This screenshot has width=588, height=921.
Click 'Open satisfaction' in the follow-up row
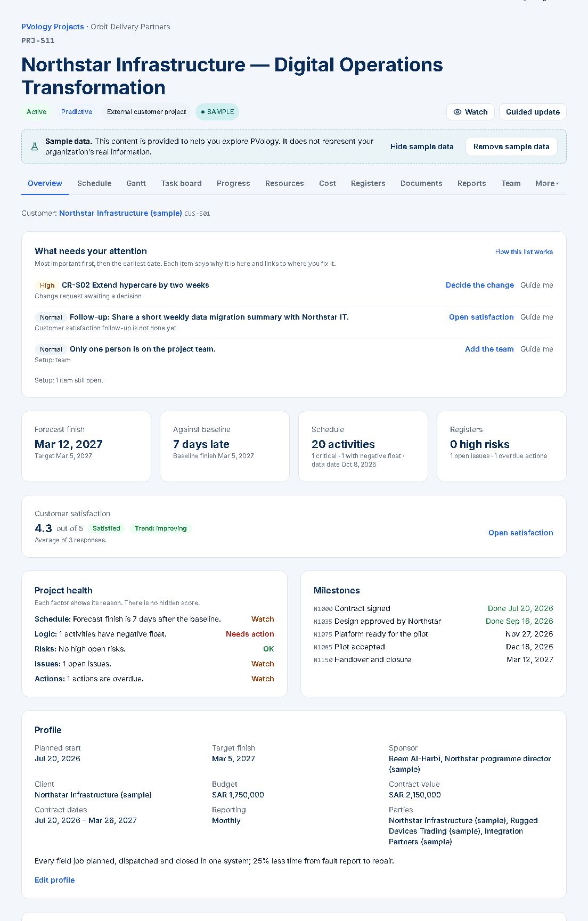click(481, 317)
